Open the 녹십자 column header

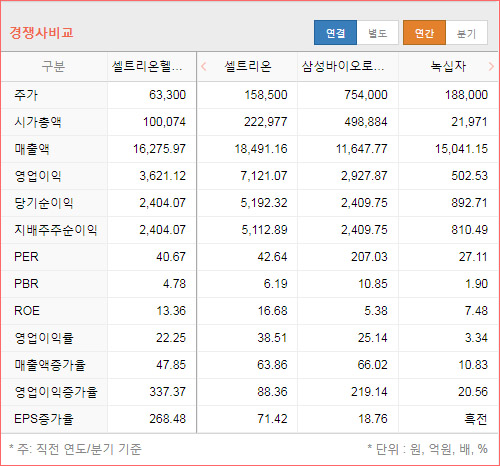448,66
